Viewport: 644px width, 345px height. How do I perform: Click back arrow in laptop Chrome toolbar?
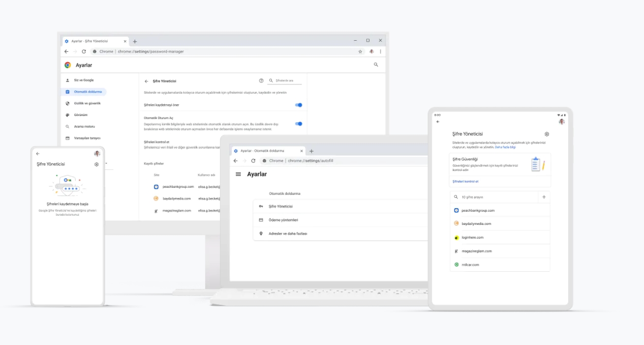coord(235,161)
